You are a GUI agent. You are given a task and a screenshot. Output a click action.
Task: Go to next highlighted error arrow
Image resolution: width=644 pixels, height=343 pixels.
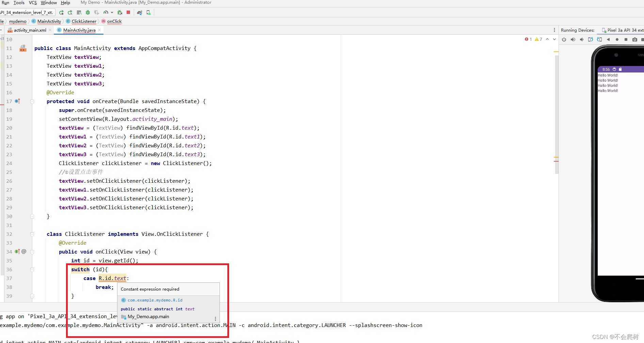click(x=554, y=39)
